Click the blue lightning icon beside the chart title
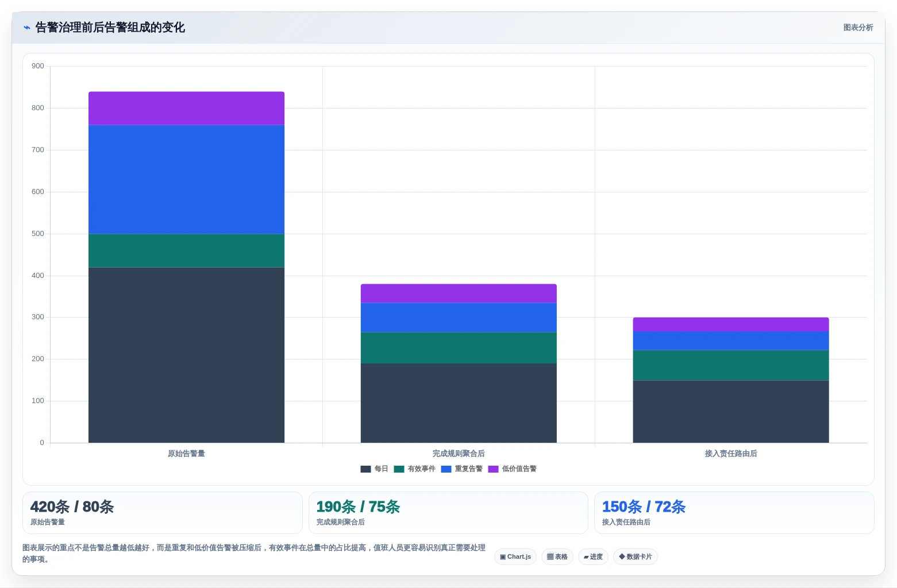897x588 pixels. pos(26,28)
